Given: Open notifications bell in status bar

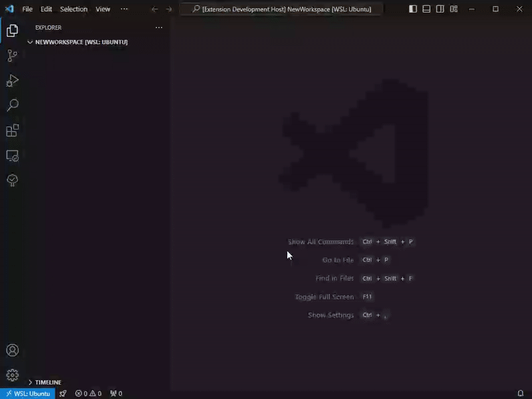Looking at the screenshot, I should pyautogui.click(x=521, y=394).
